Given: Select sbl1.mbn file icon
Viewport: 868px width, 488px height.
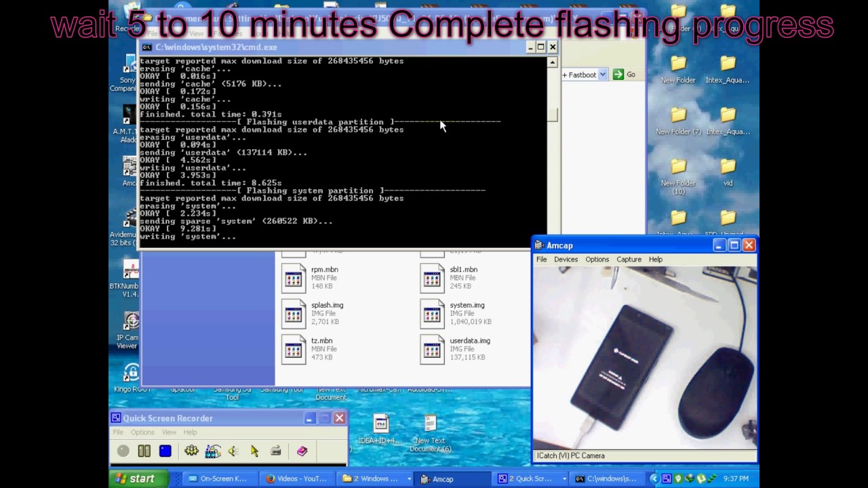Looking at the screenshot, I should click(x=432, y=278).
